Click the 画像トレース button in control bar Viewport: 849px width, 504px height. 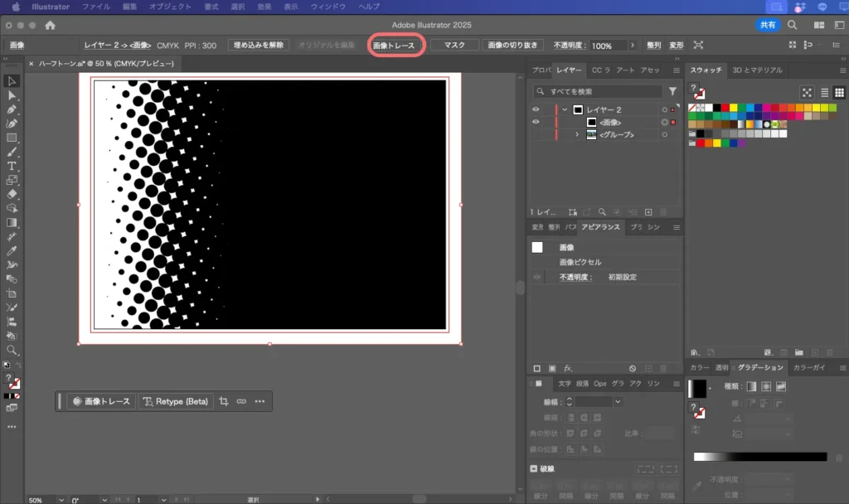coord(394,46)
